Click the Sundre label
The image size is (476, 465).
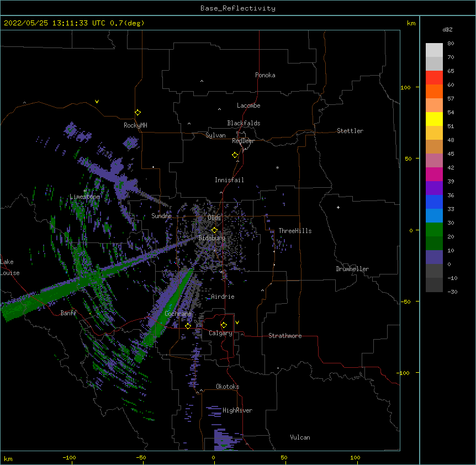coord(161,216)
